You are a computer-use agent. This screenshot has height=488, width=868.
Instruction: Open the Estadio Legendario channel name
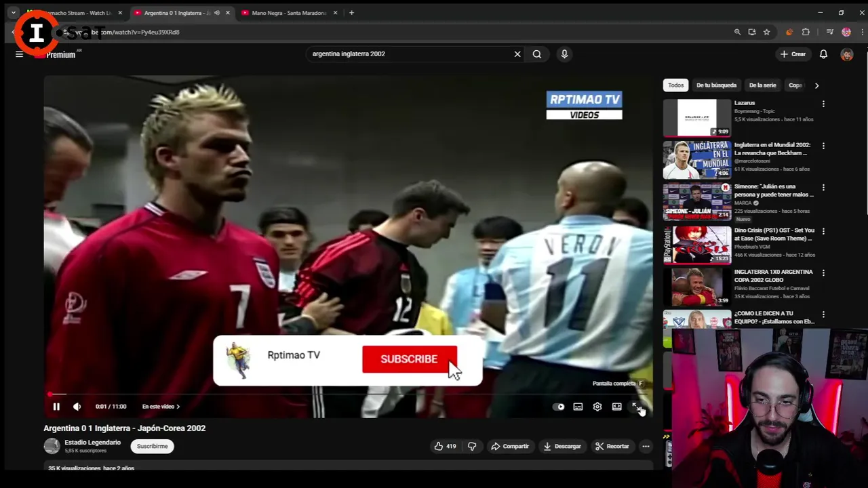pyautogui.click(x=92, y=443)
